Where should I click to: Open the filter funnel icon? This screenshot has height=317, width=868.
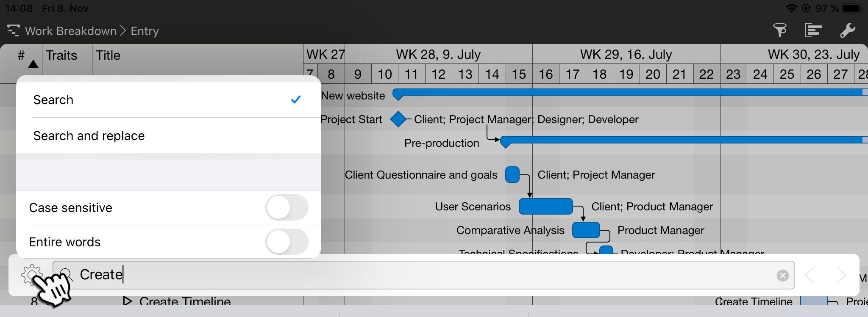pyautogui.click(x=779, y=30)
